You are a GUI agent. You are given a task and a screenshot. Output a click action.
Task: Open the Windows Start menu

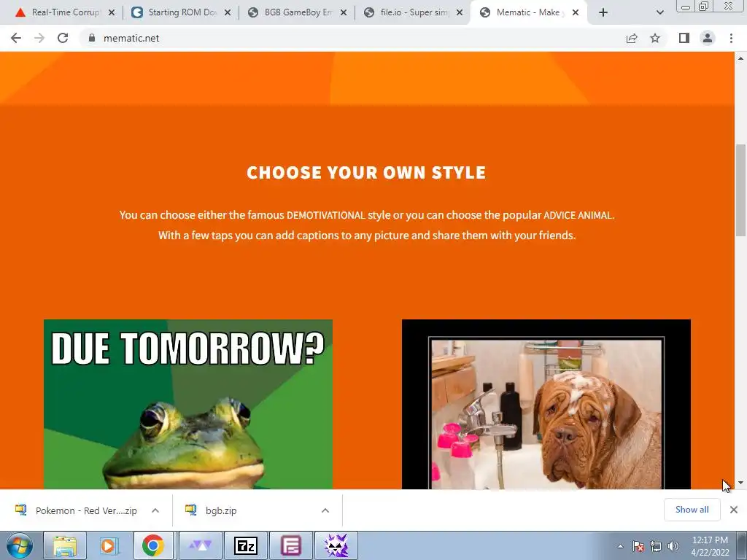(19, 545)
